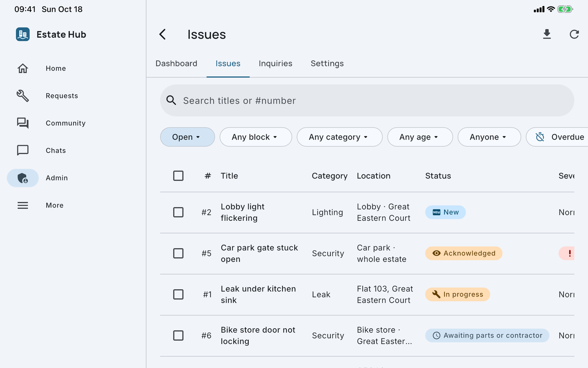Open the Anyone assignee dropdown

click(489, 137)
